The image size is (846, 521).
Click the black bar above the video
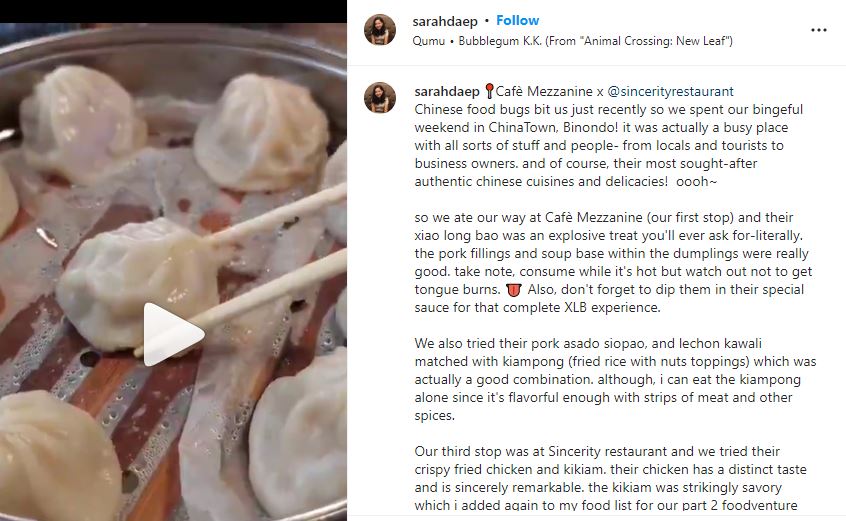pyautogui.click(x=173, y=11)
